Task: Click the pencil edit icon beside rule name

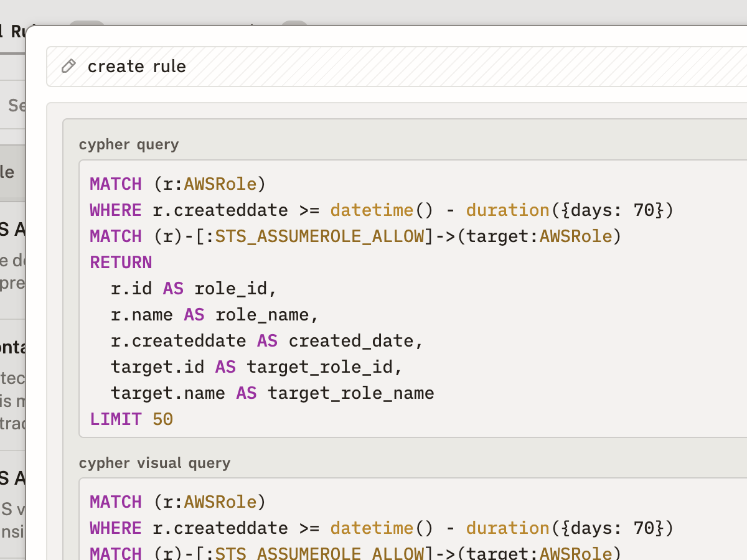Action: 68,66
